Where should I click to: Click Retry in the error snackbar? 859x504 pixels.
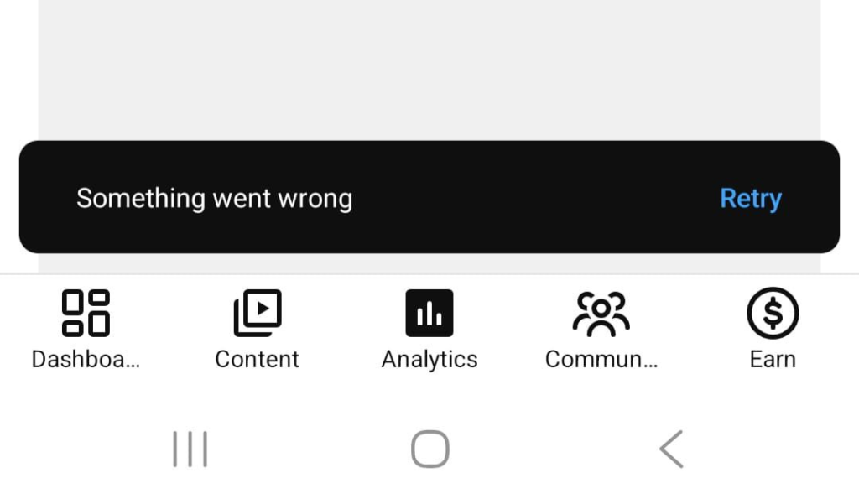751,199
